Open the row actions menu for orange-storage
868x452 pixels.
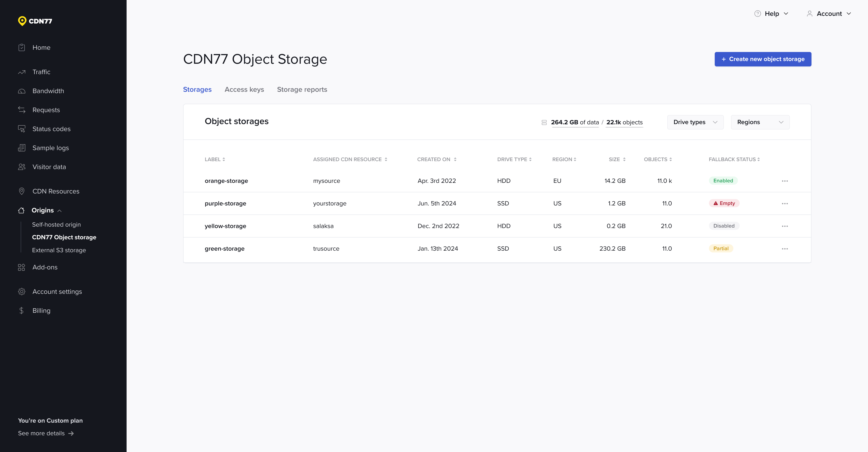tap(785, 181)
